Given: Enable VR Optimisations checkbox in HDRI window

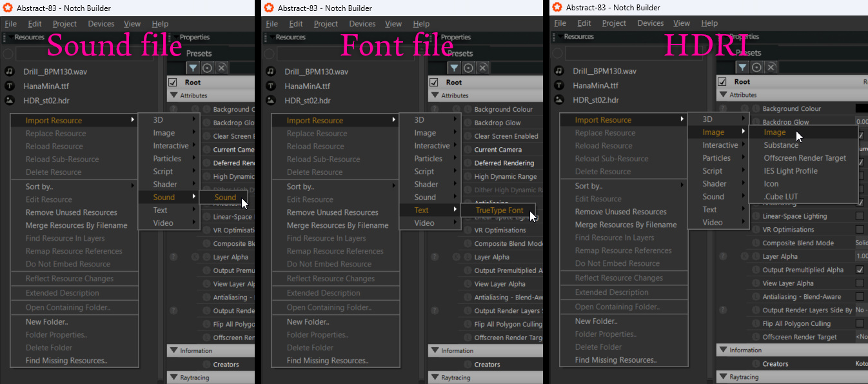Looking at the screenshot, I should click(860, 230).
